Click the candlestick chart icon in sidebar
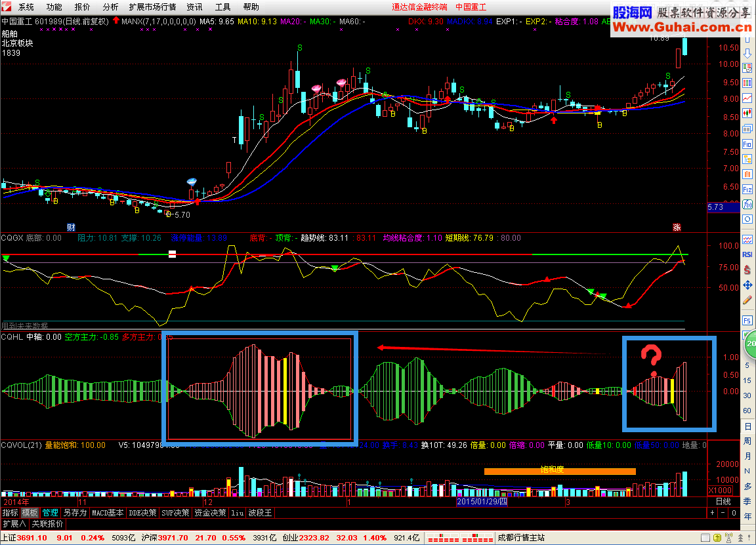The image size is (756, 545). [x=747, y=113]
